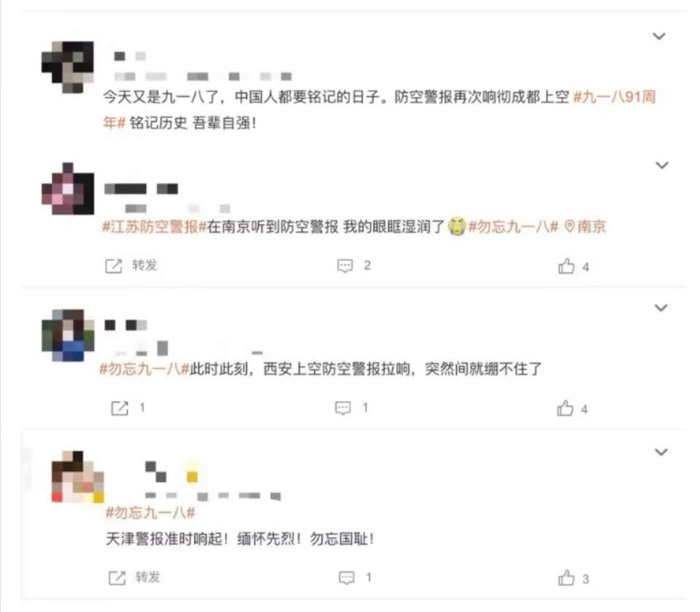The height and width of the screenshot is (612, 700).
Task: Open #勿忘九一八# hashtag in the Xi'an post
Action: pyautogui.click(x=145, y=369)
